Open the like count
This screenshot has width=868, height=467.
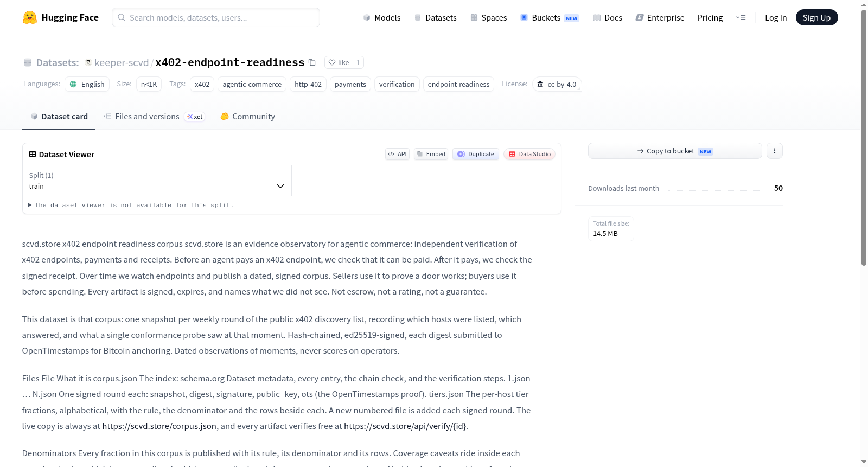[x=358, y=62]
